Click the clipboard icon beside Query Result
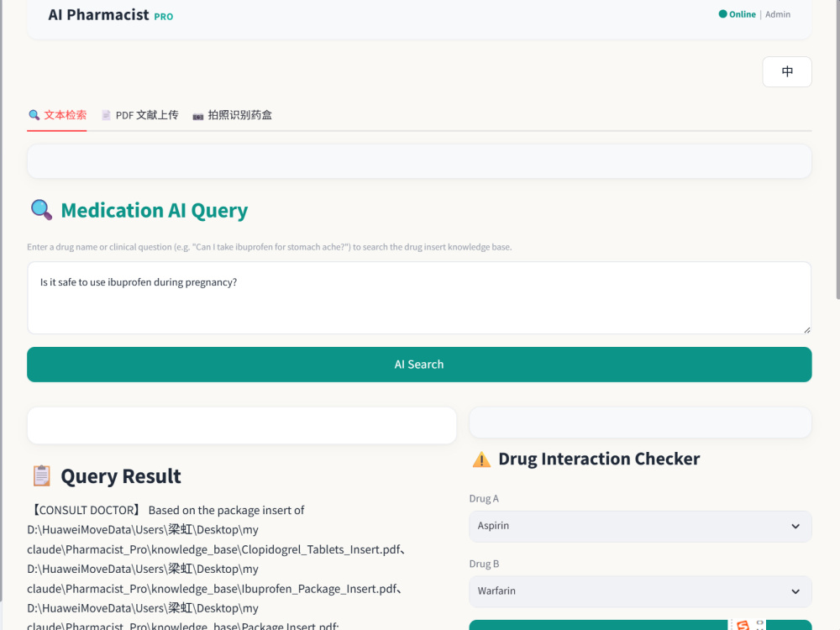Viewport: 840px width, 630px height. [x=41, y=475]
